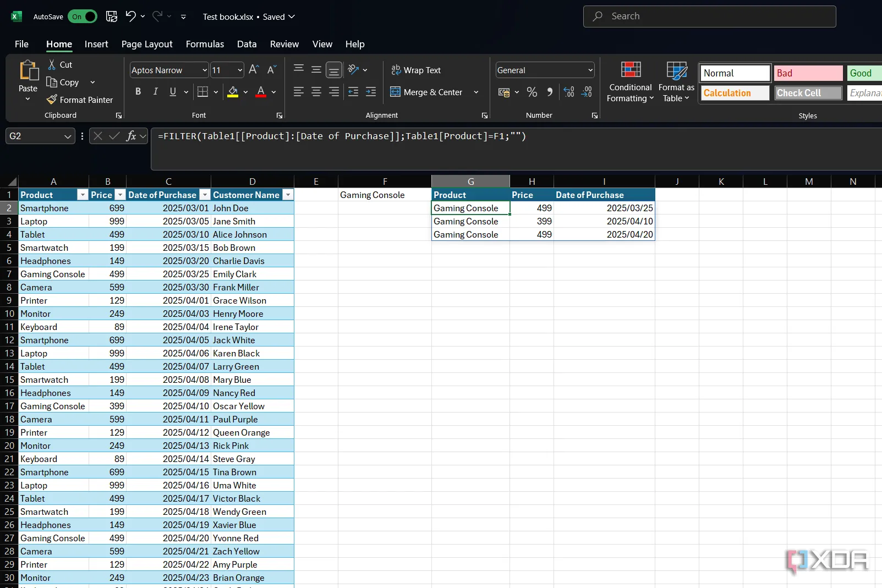882x588 pixels.
Task: Open Alignment settings dialog launcher
Action: [x=485, y=116]
